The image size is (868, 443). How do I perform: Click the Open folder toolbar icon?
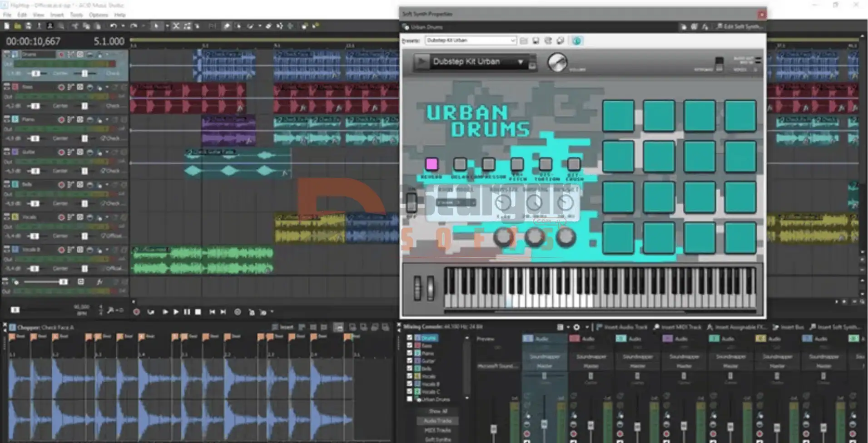[x=18, y=26]
